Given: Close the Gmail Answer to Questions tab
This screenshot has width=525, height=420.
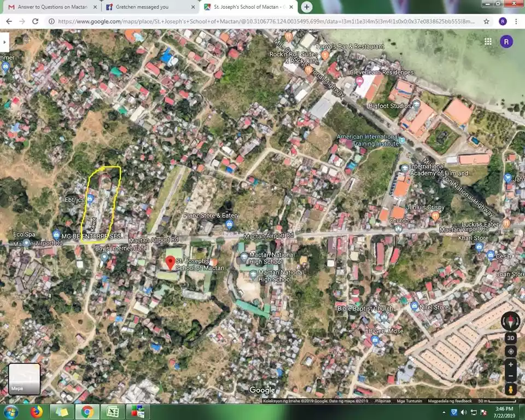Looking at the screenshot, I should (x=95, y=7).
